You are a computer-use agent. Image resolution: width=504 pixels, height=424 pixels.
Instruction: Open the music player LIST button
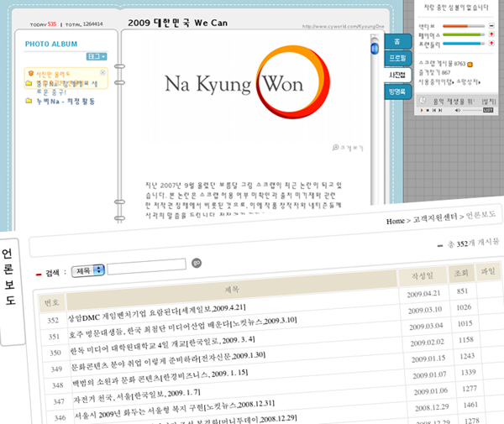pyautogui.click(x=488, y=110)
